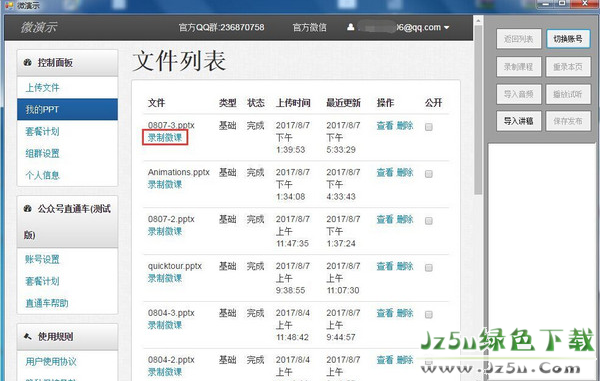Image resolution: width=601 pixels, height=381 pixels.
Task: Open 套餐计划 under 控制面板
Action: click(x=42, y=131)
